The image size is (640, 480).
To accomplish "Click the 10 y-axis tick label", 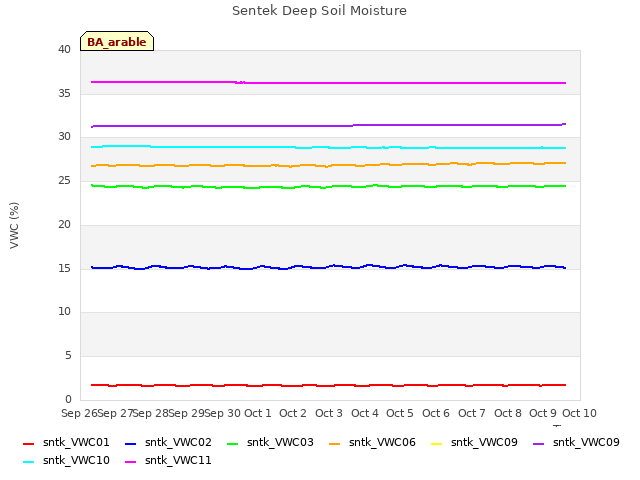I will coord(64,312).
